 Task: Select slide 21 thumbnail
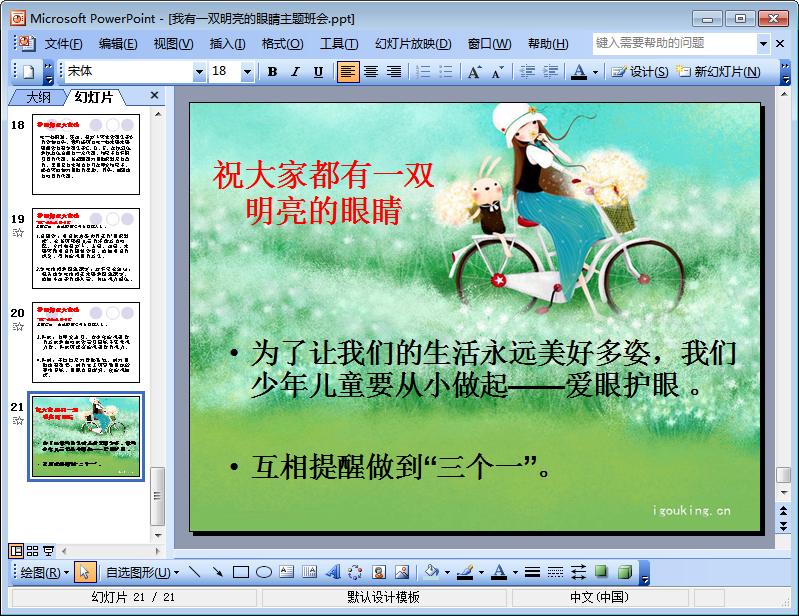(x=86, y=437)
